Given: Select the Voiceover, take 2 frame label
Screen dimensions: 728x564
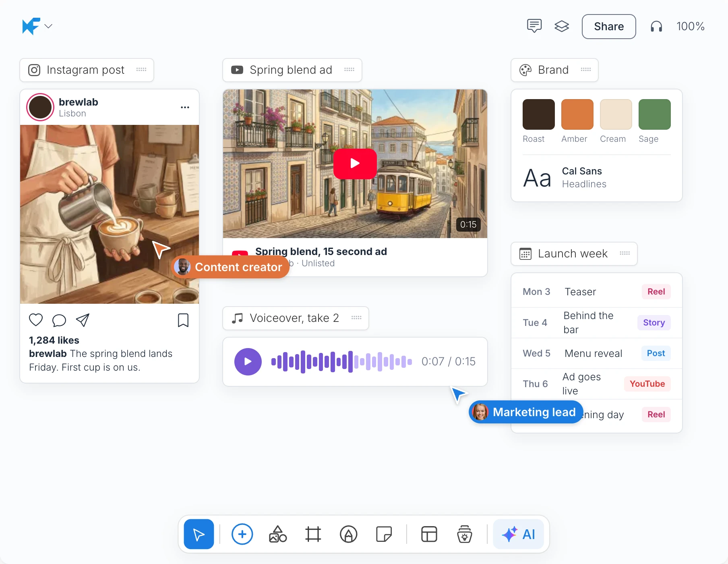Looking at the screenshot, I should [296, 318].
